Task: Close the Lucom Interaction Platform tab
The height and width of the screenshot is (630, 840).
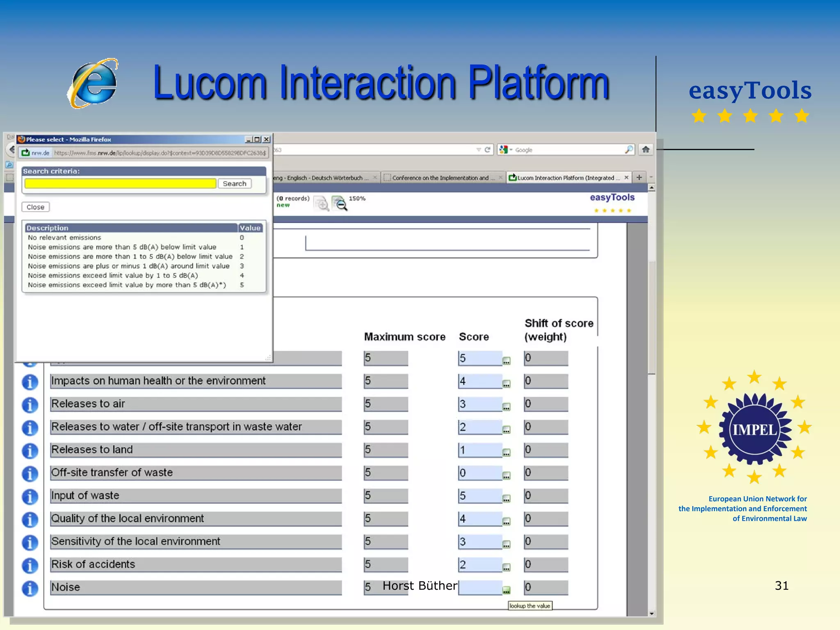Action: [x=626, y=178]
